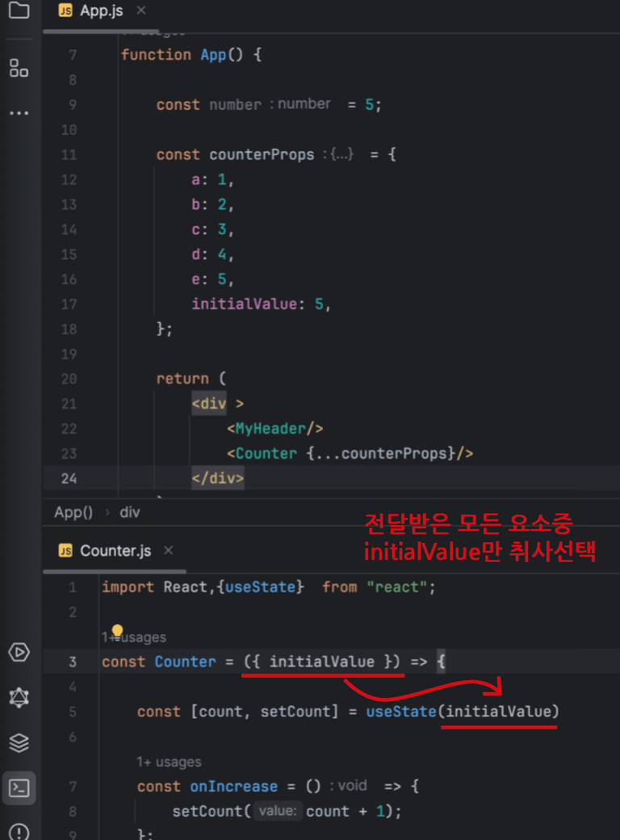Image resolution: width=620 pixels, height=840 pixels.
Task: Open the usages hint above Counter
Action: coord(134,637)
